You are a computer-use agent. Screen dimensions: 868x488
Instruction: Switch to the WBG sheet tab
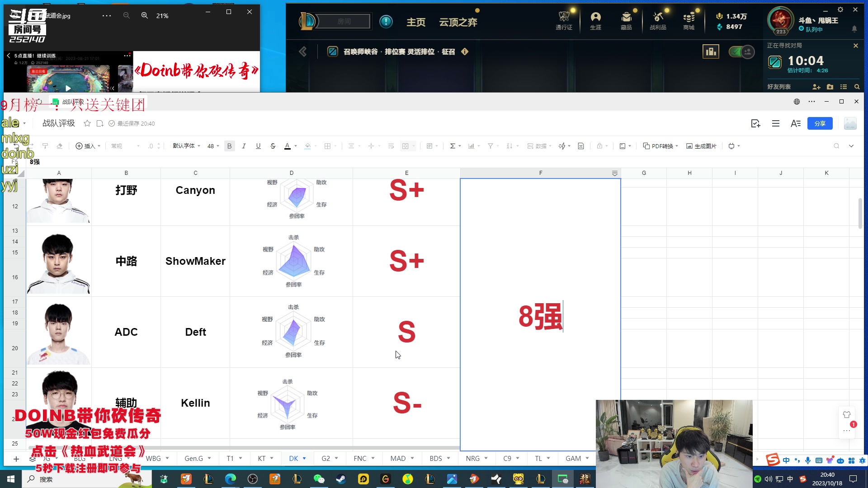(x=153, y=458)
